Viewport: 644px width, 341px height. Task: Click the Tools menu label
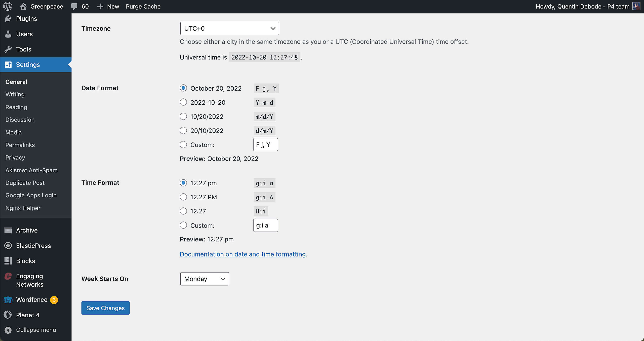pyautogui.click(x=24, y=49)
